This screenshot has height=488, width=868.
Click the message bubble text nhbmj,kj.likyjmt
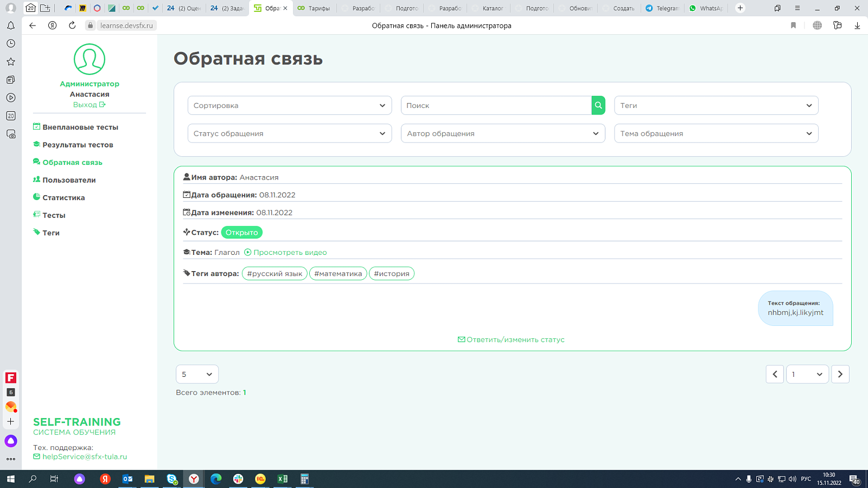[x=795, y=312]
